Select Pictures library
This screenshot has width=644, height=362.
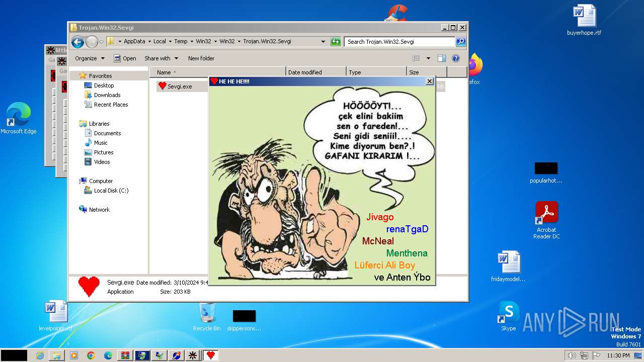pyautogui.click(x=104, y=152)
